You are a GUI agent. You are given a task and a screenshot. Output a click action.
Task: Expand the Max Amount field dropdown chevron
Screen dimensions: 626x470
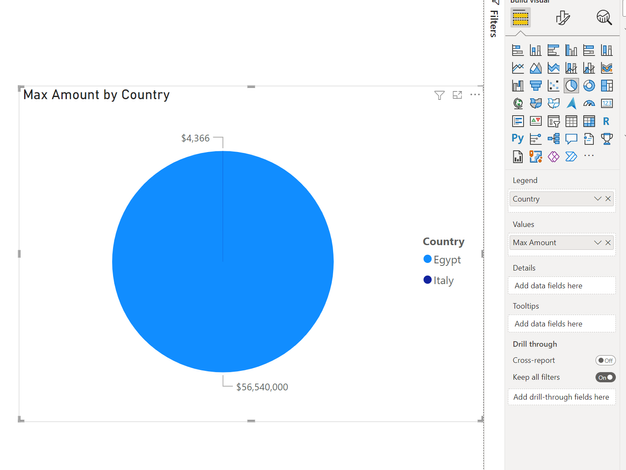[x=597, y=242]
